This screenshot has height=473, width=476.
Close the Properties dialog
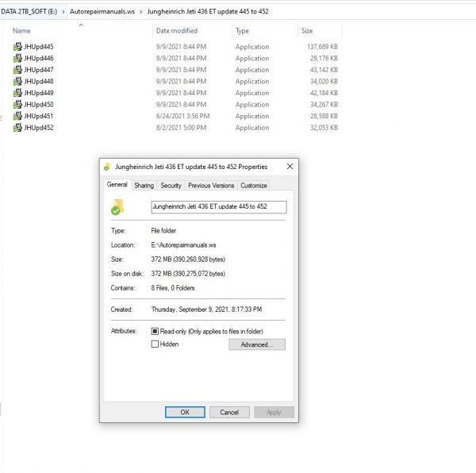click(x=290, y=167)
